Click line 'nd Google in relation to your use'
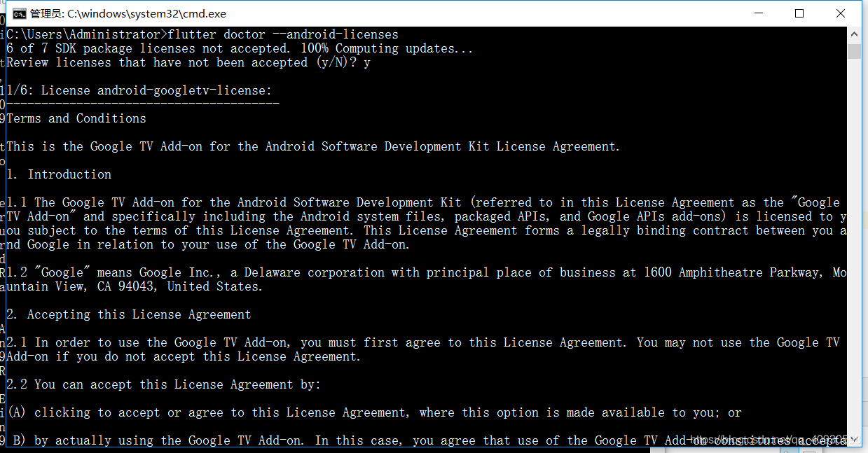Viewport: 868px width, 453px height. [x=208, y=244]
